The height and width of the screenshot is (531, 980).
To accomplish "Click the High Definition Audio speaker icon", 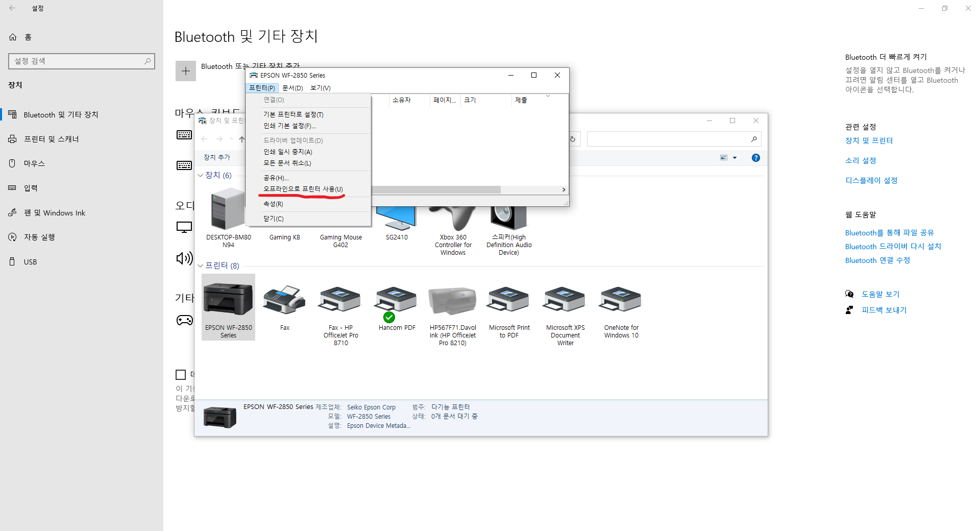I will pos(508,218).
